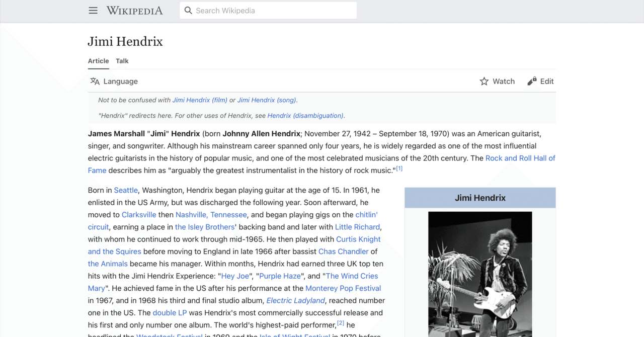
Task: Open the hamburger main menu
Action: click(x=93, y=11)
